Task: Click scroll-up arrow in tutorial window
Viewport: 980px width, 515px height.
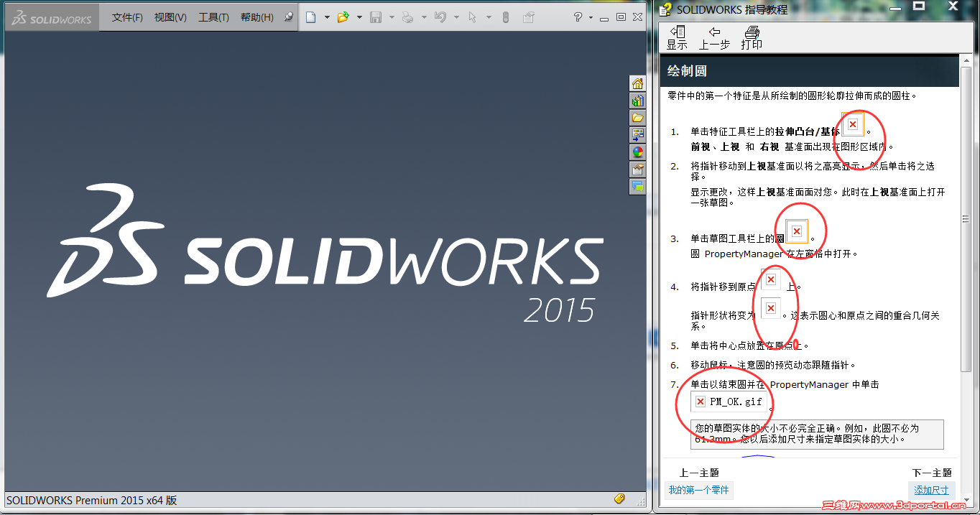Action: pos(966,61)
